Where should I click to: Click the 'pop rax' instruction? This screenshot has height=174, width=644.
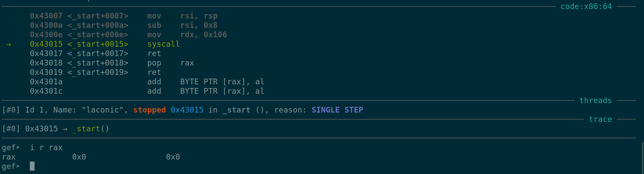tap(170, 63)
